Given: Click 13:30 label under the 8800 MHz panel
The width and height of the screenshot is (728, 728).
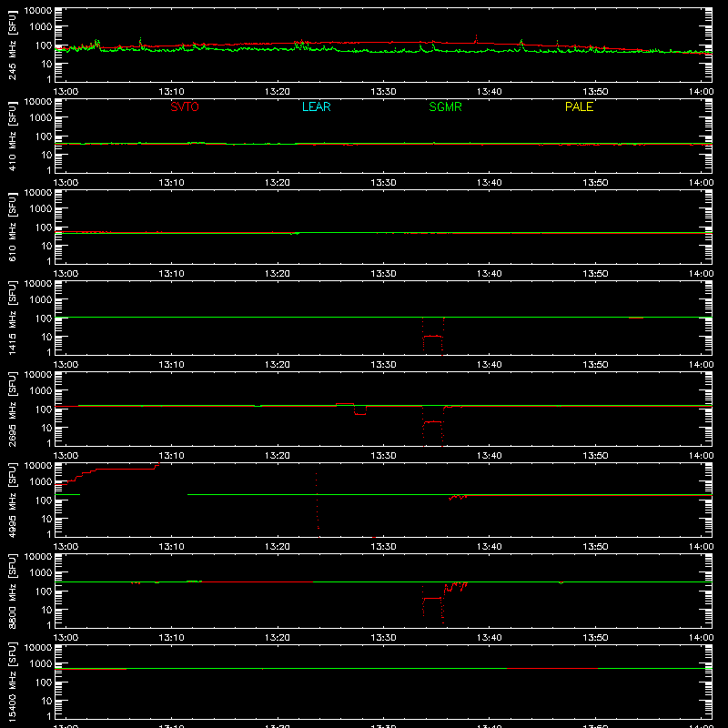Looking at the screenshot, I should 383,638.
